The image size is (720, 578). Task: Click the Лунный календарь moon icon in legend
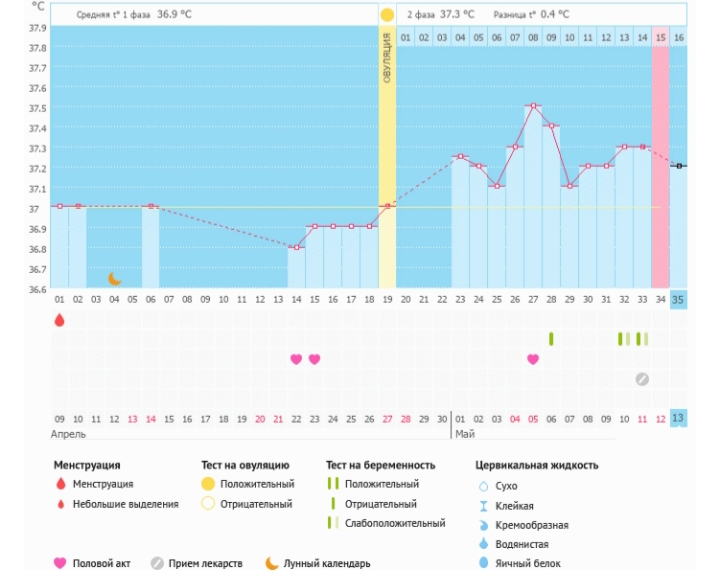click(271, 563)
